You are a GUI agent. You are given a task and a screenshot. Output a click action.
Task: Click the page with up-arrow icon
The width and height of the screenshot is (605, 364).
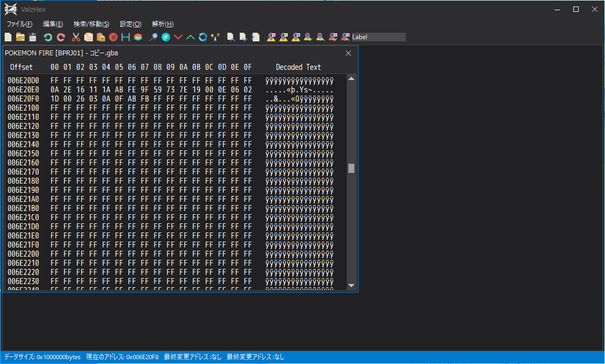pyautogui.click(x=231, y=37)
